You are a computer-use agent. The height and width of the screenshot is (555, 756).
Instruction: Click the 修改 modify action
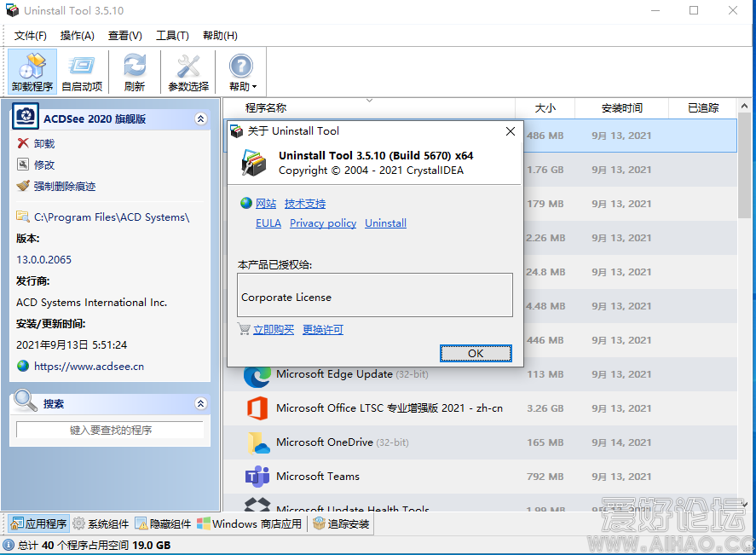(x=36, y=165)
